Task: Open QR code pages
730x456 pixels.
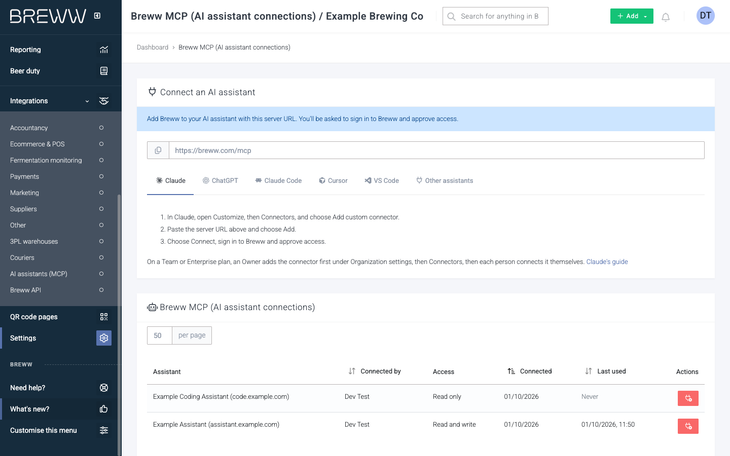Action: tap(34, 317)
